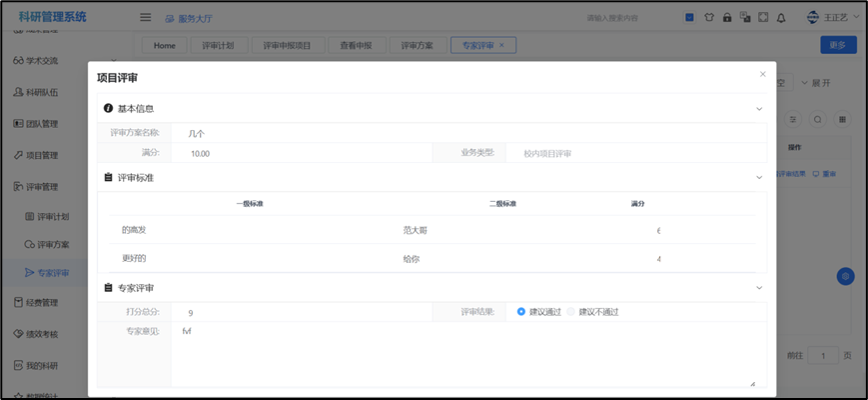Open the notification bell
The height and width of the screenshot is (400, 868).
781,17
